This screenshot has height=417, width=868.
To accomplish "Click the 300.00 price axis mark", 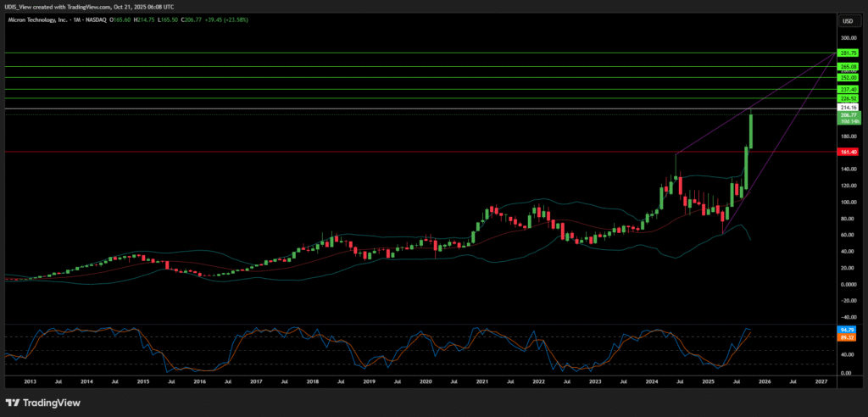I will click(847, 38).
